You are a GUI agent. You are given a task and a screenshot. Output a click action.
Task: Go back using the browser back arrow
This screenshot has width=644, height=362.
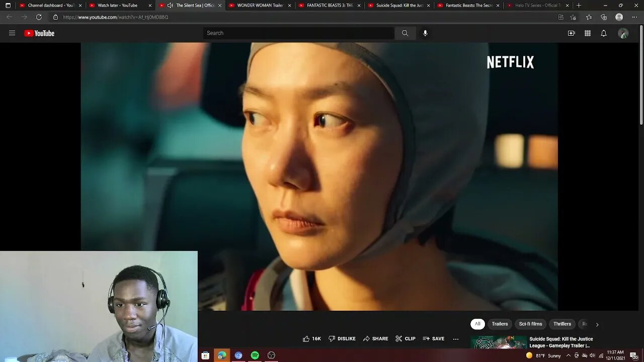(9, 17)
